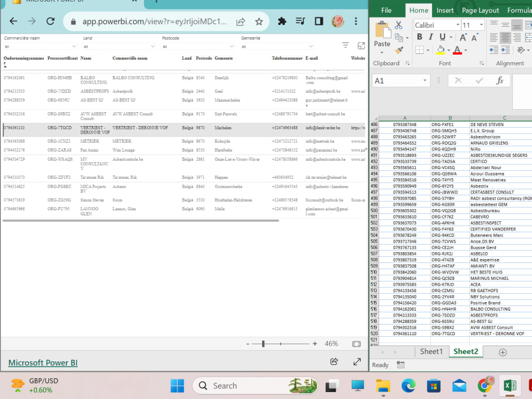
Task: Toggle align right in Excel
Action: click(x=517, y=37)
